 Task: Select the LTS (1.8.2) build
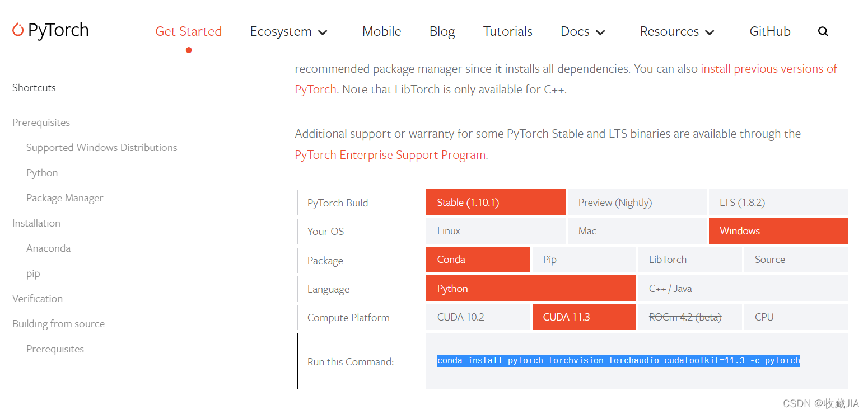click(x=778, y=202)
